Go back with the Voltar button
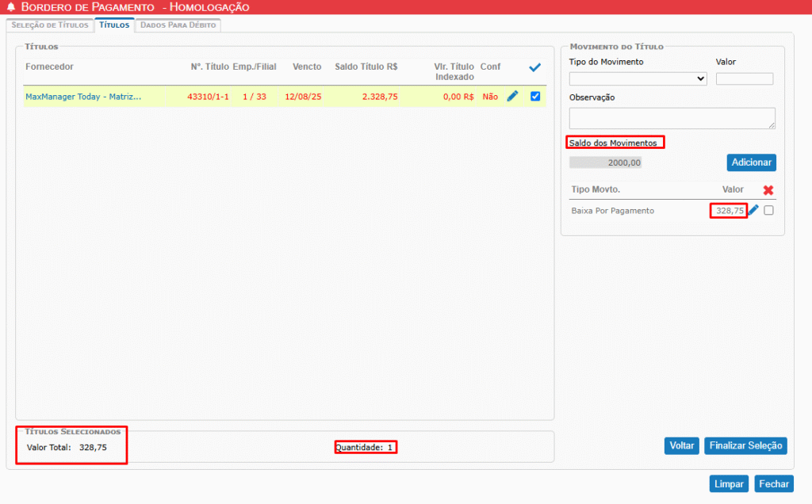Screen dimensions: 812x504 tap(681, 445)
